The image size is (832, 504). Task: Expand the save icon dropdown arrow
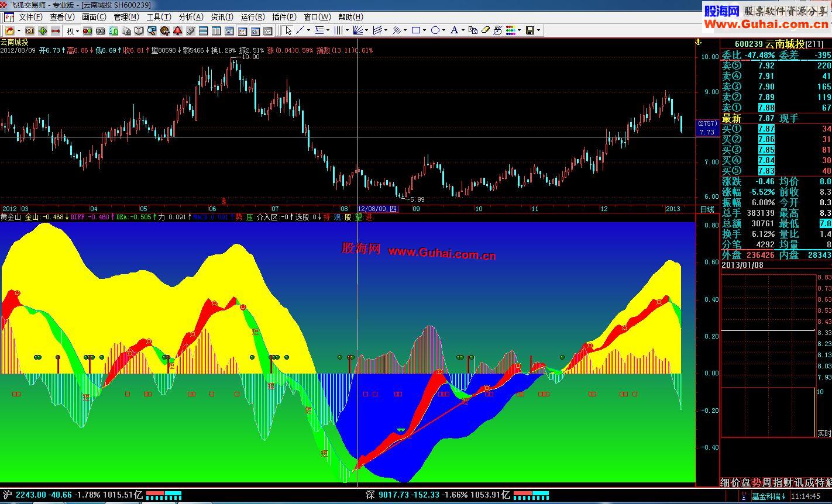[x=538, y=30]
